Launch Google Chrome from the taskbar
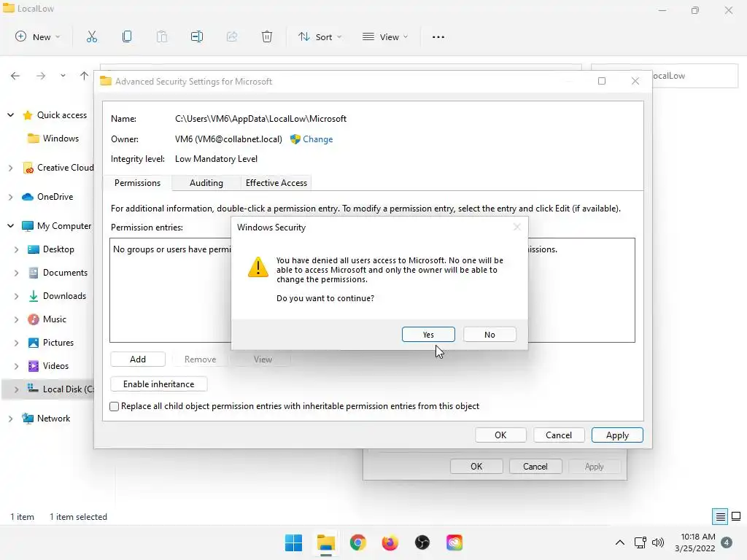747x560 pixels. click(x=357, y=542)
